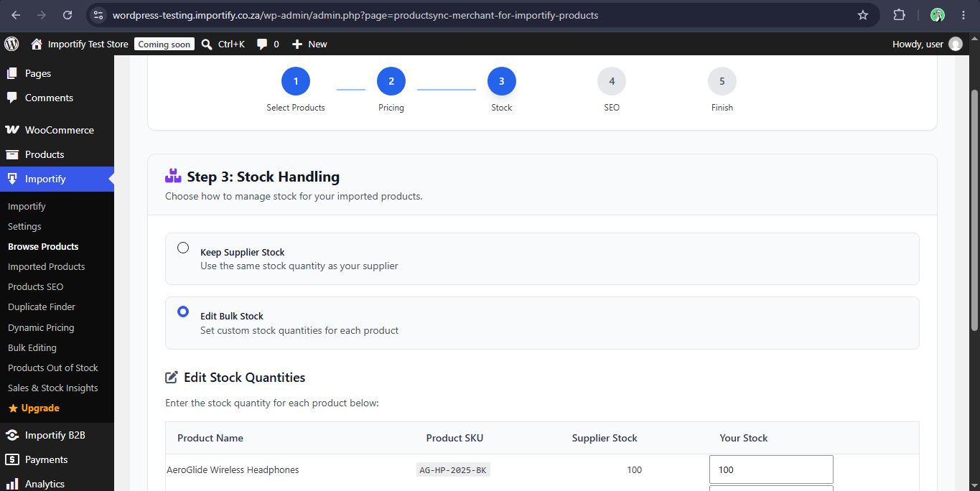Screen dimensions: 980x491
Task: Click the Analytics sidebar icon
Action: [x=12, y=484]
